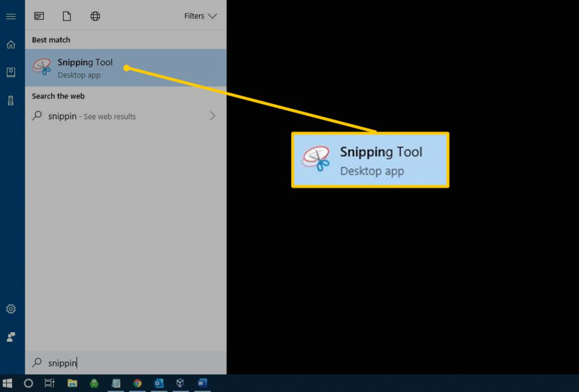Click the Snipping Tool scissors icon in results

tap(42, 67)
